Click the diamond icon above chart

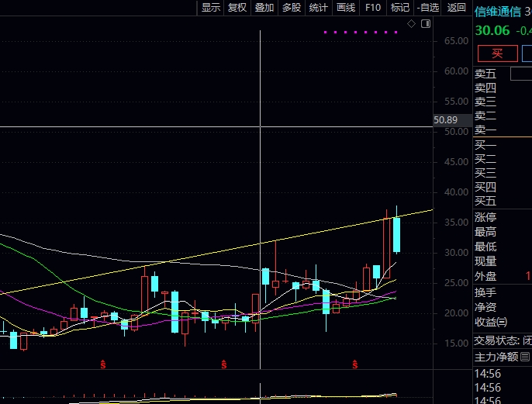point(411,24)
